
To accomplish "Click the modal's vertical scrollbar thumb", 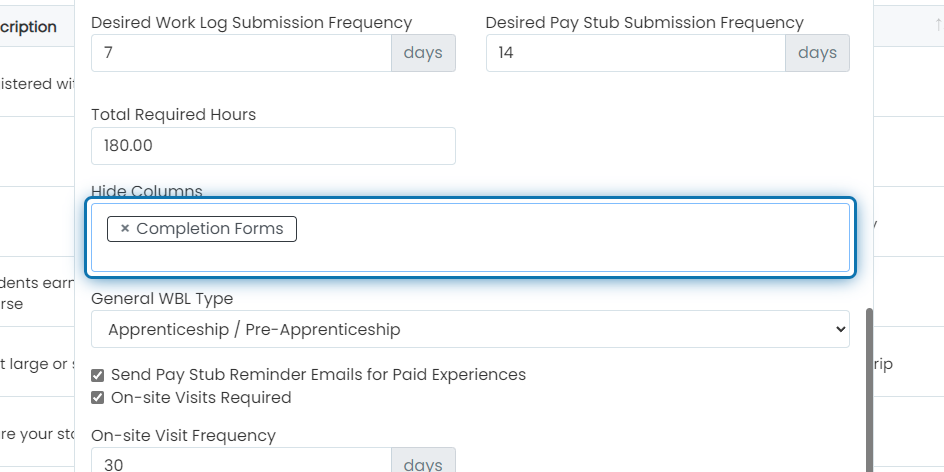I will 869,390.
